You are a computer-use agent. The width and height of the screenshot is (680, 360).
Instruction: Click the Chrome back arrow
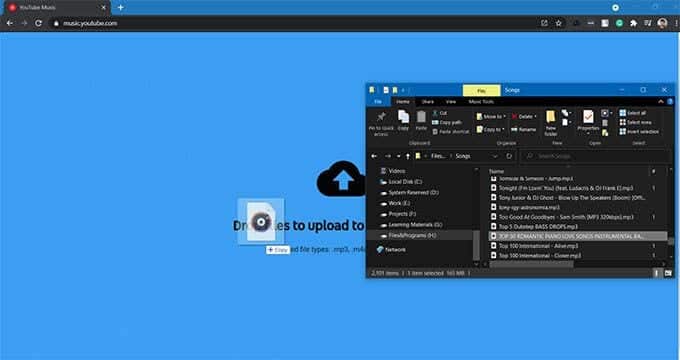10,23
